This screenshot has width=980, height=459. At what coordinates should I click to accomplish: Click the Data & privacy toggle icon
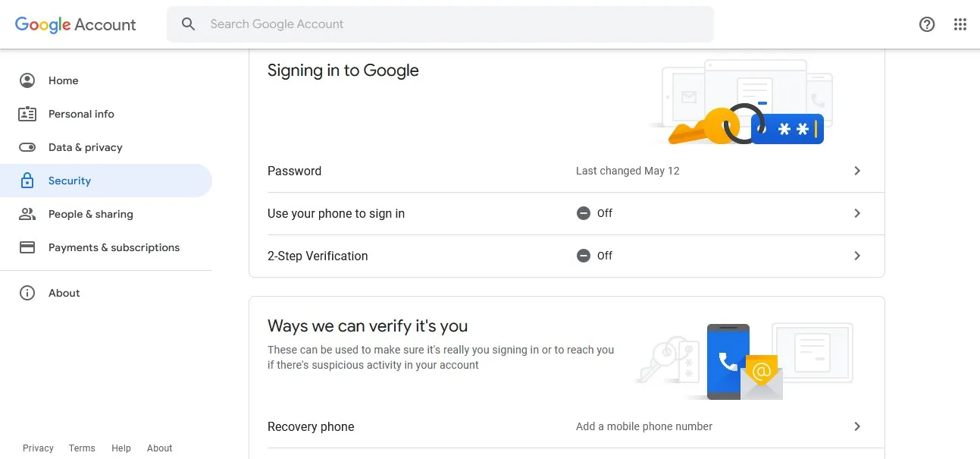(27, 147)
